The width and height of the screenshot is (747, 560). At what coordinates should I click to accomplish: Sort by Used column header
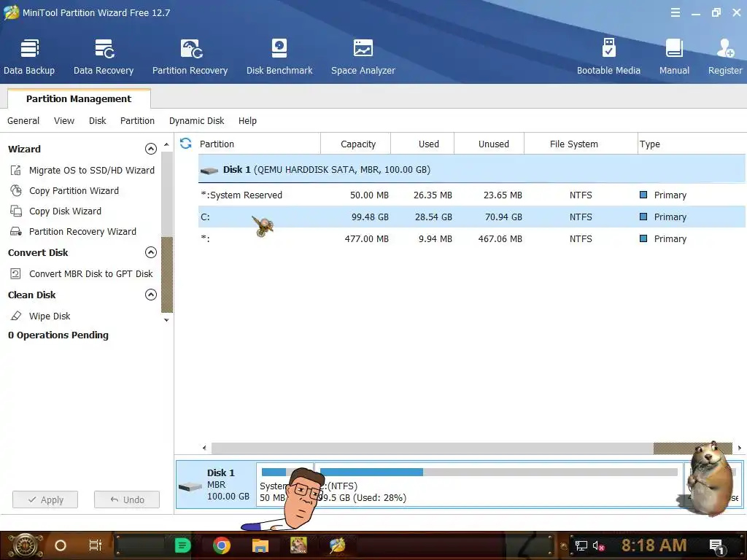422,144
